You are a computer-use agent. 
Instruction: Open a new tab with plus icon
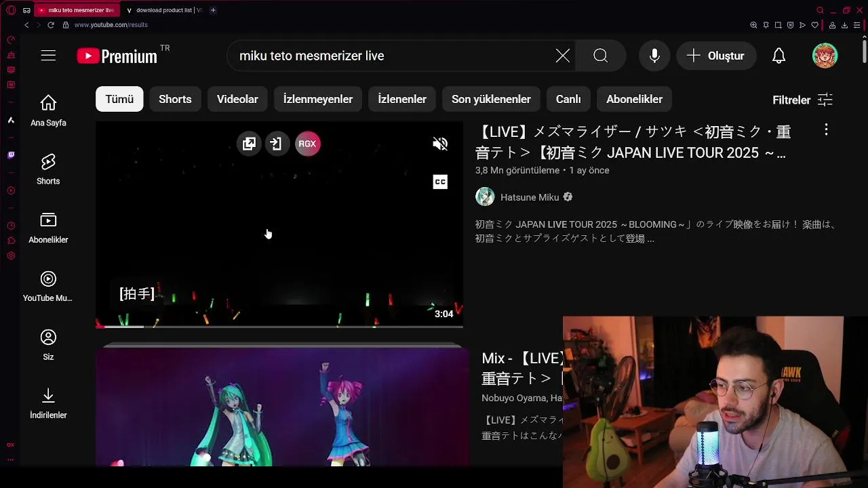pyautogui.click(x=213, y=10)
